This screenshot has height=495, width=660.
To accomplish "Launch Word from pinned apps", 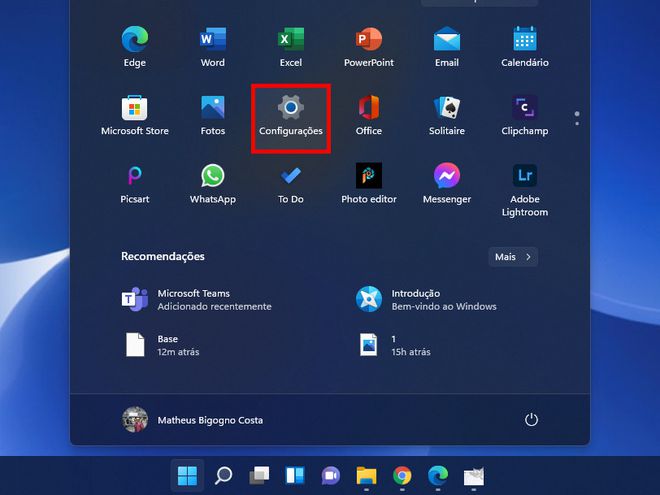I will [x=213, y=46].
